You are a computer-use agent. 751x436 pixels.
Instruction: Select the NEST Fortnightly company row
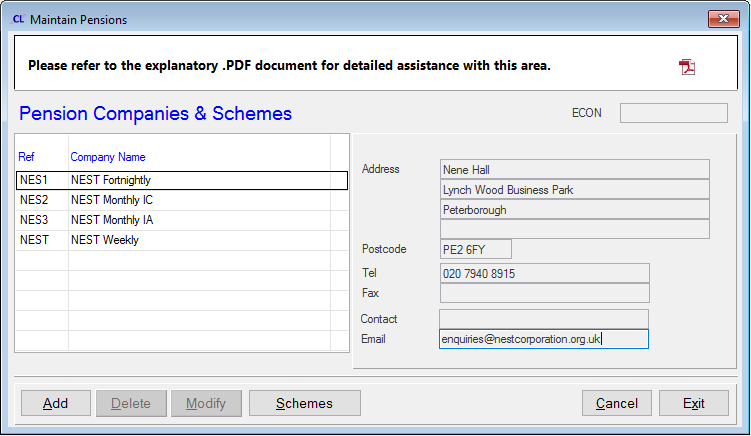click(x=182, y=180)
